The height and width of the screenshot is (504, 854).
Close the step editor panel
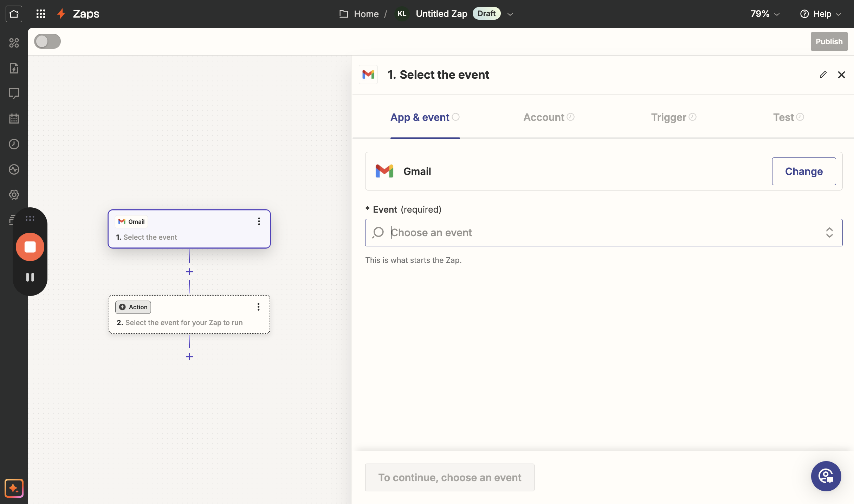pyautogui.click(x=841, y=75)
